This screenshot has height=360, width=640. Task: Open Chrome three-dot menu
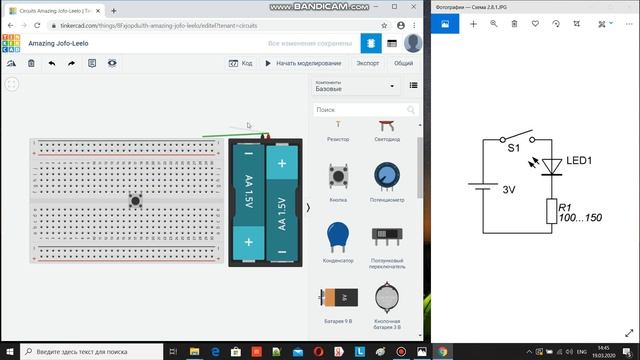tap(414, 25)
